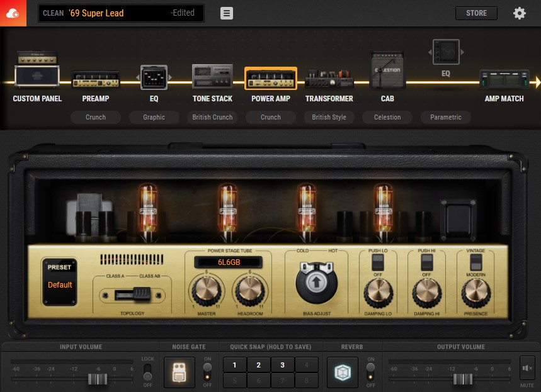
Task: Open the EQ dropdown Parametric
Action: (446, 117)
